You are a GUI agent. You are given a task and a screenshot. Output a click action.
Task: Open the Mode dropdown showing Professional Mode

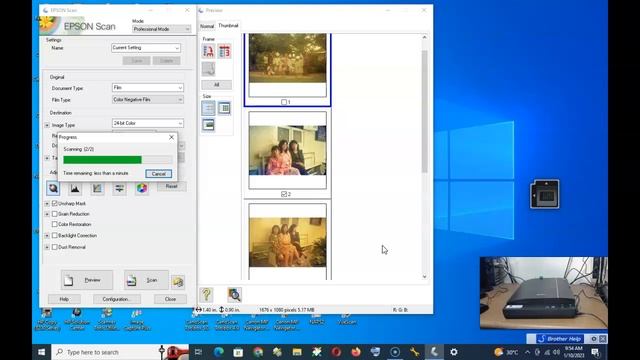(162, 29)
